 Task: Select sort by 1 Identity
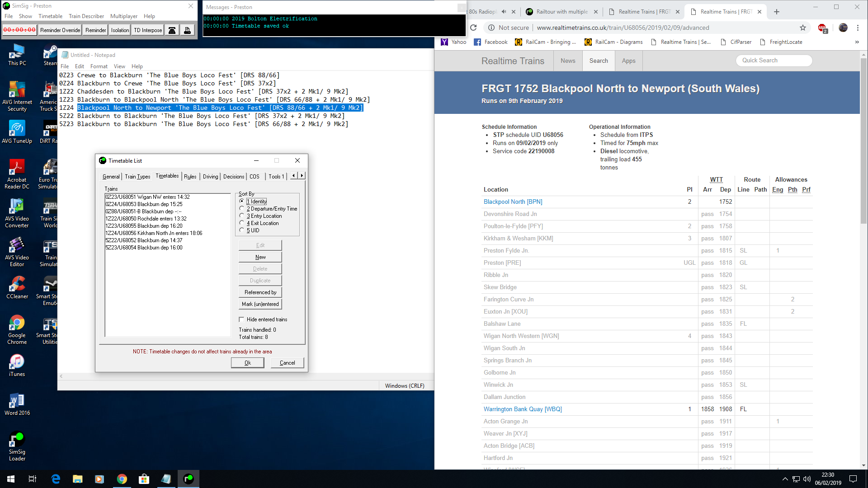242,202
